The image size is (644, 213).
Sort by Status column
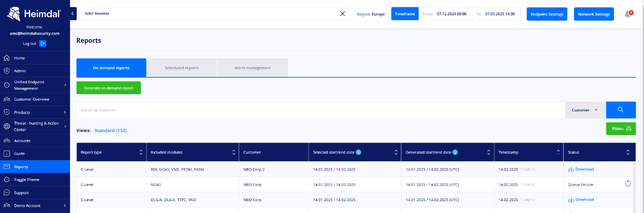click(x=628, y=152)
